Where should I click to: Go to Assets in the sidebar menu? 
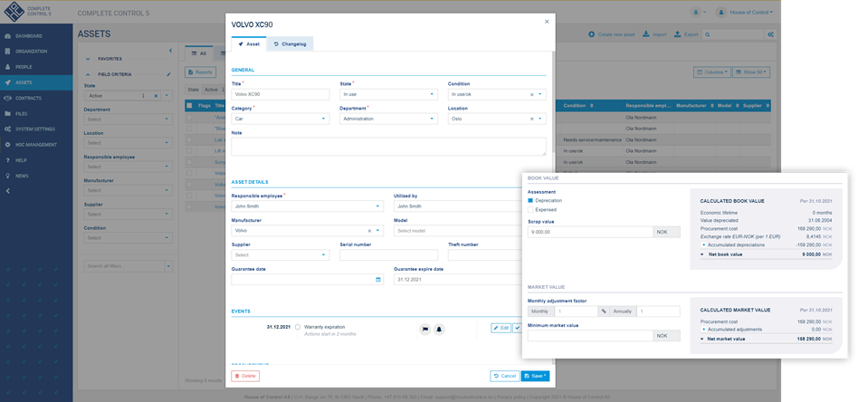[36, 82]
